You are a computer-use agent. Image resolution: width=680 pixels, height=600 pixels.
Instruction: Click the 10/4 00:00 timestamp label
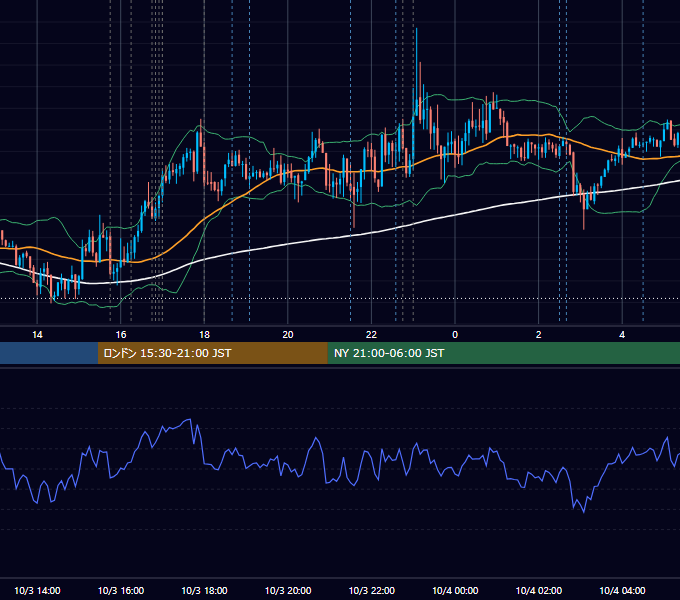pyautogui.click(x=455, y=590)
